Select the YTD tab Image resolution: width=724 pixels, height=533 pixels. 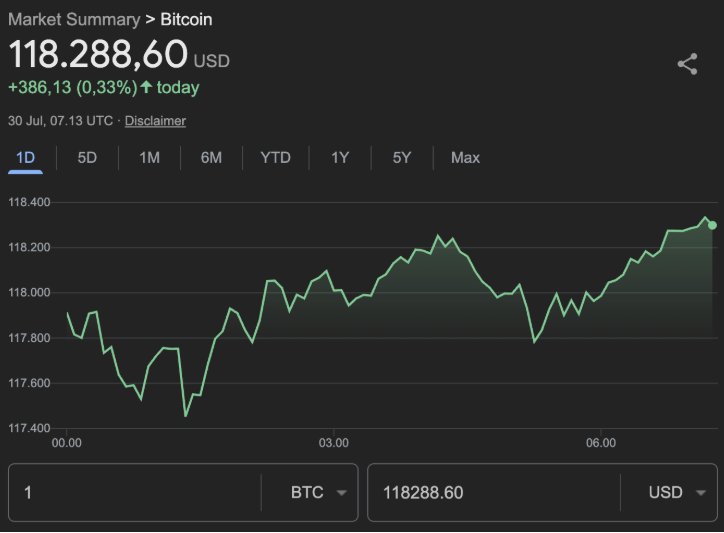tap(275, 158)
